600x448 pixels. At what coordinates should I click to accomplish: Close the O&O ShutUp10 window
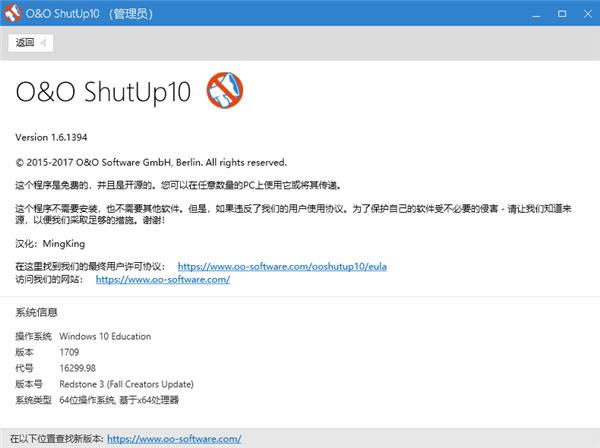click(587, 14)
